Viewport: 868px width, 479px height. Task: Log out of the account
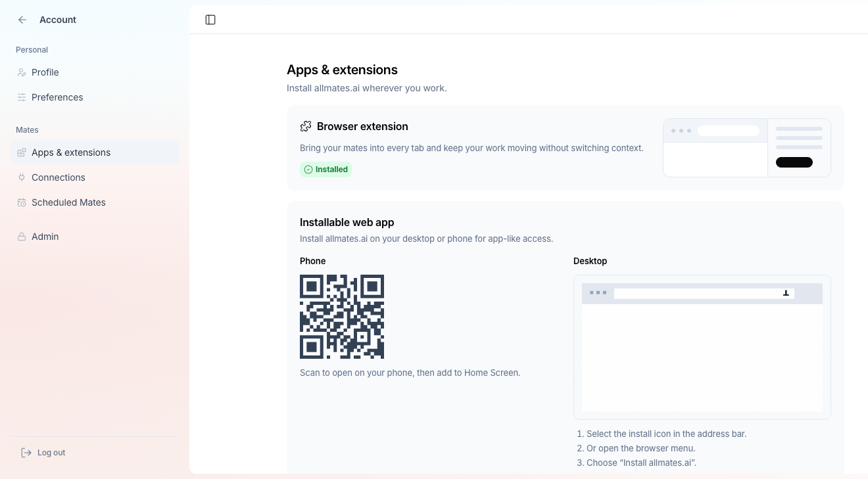coord(95,453)
